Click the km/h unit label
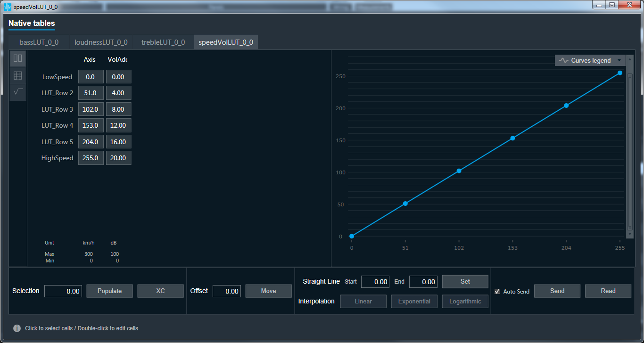Screen dimensions: 644x343 tap(89, 243)
